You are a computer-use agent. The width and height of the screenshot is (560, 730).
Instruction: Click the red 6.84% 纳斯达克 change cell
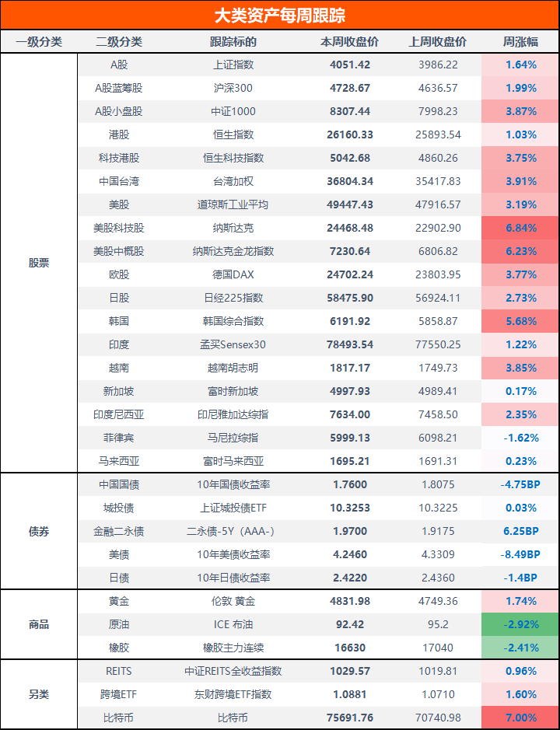click(520, 228)
